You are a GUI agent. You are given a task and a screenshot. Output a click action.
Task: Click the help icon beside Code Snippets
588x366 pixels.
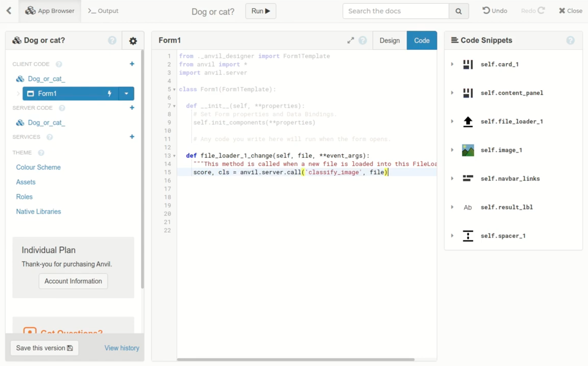571,40
